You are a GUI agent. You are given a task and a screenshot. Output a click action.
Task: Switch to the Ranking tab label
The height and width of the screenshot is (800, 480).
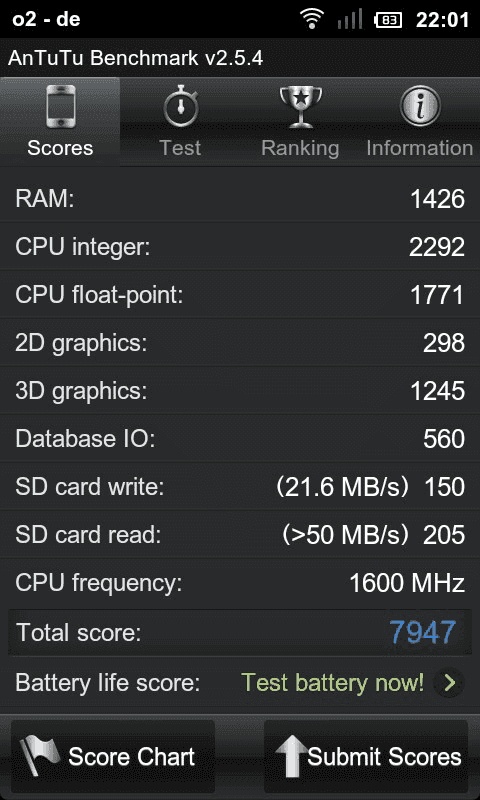click(x=300, y=148)
